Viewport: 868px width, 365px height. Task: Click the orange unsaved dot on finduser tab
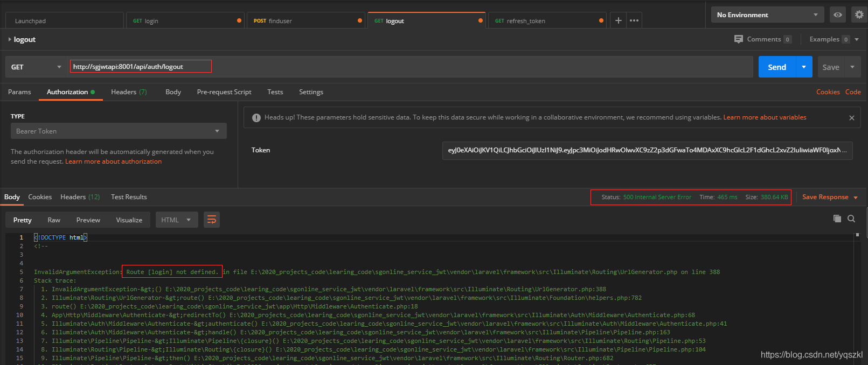pyautogui.click(x=360, y=20)
